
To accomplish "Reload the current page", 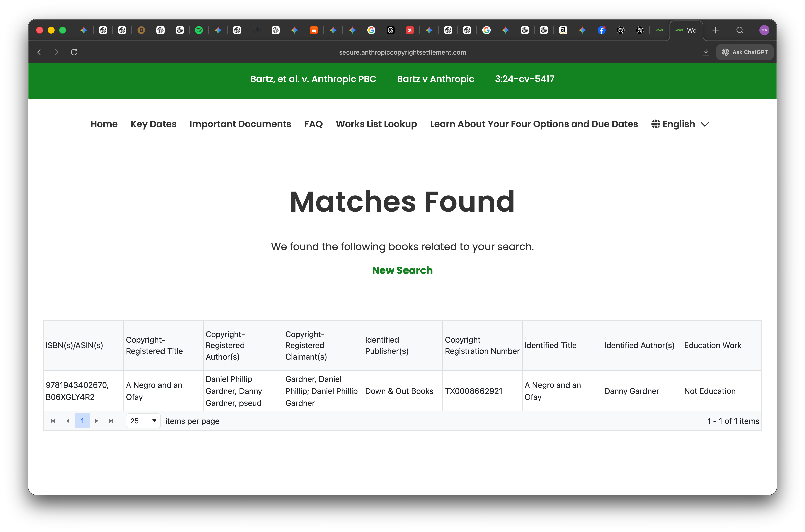I will [74, 52].
